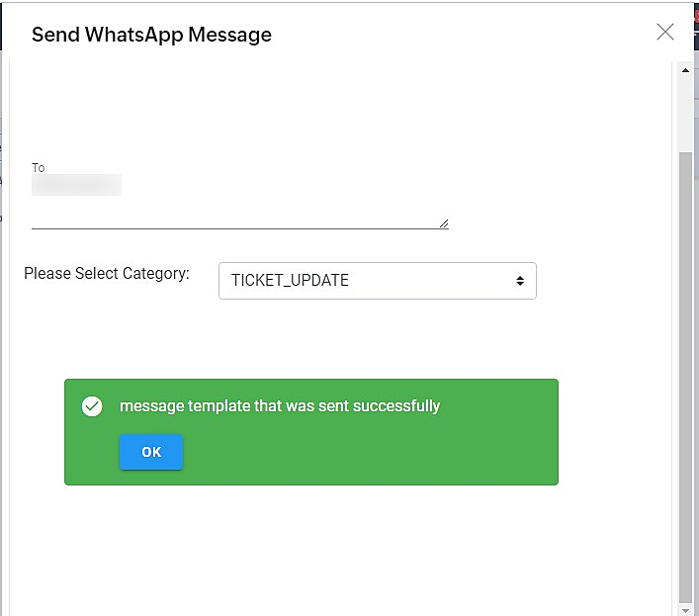Screen dimensions: 699x616
Task: Close the Send WhatsApp Message dialog
Action: [x=665, y=32]
